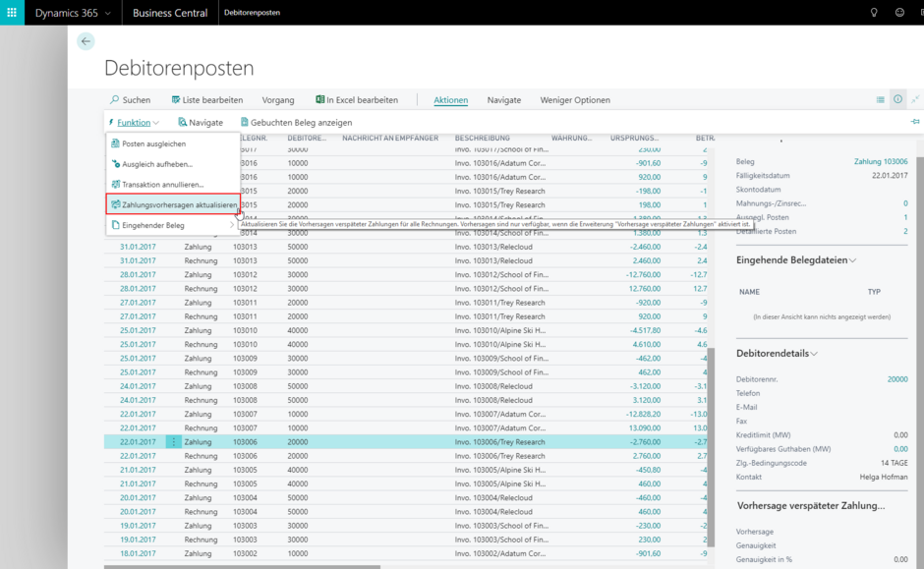Image resolution: width=924 pixels, height=569 pixels.
Task: Click Zahlungsvorhersagen aktualisieren
Action: pos(173,204)
